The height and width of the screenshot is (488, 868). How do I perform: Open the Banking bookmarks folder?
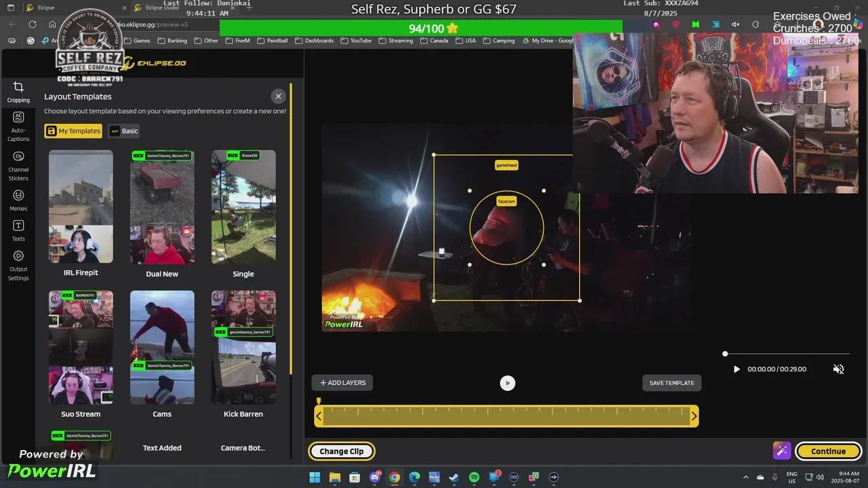172,41
